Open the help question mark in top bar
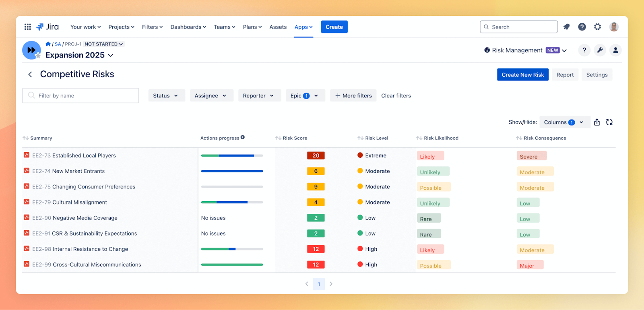This screenshot has width=644, height=310. point(582,27)
